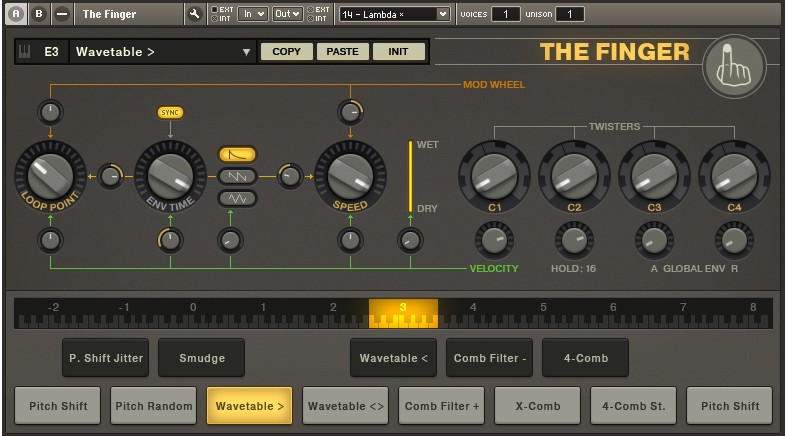Click the INIT button
This screenshot has width=787, height=436.
coord(399,52)
